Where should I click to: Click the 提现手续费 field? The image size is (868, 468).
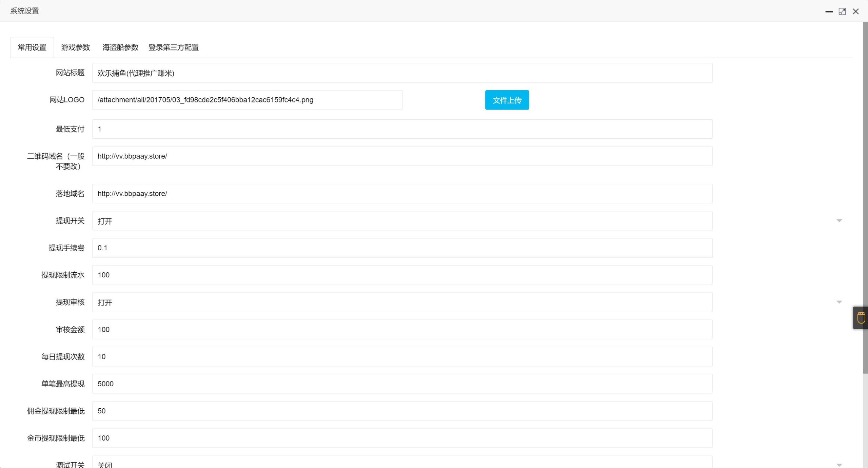point(402,248)
